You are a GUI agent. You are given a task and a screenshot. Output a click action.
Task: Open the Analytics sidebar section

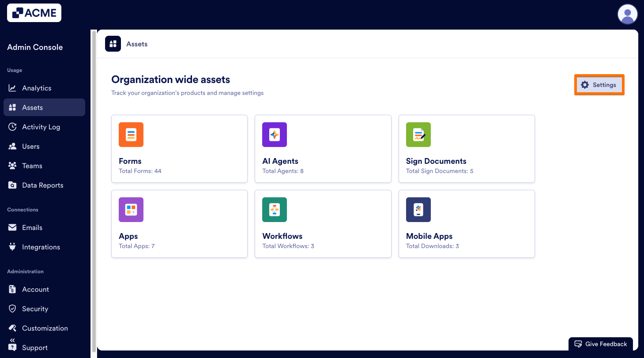[13, 88]
